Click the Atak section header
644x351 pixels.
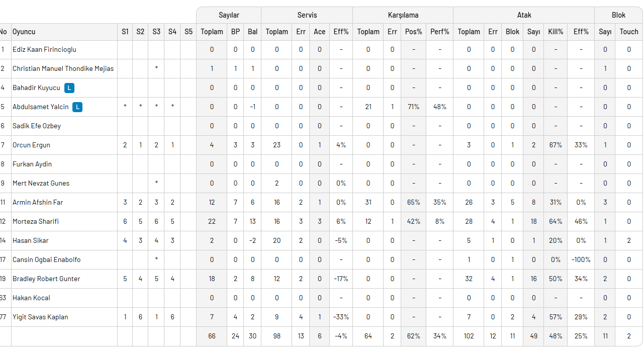tap(524, 15)
